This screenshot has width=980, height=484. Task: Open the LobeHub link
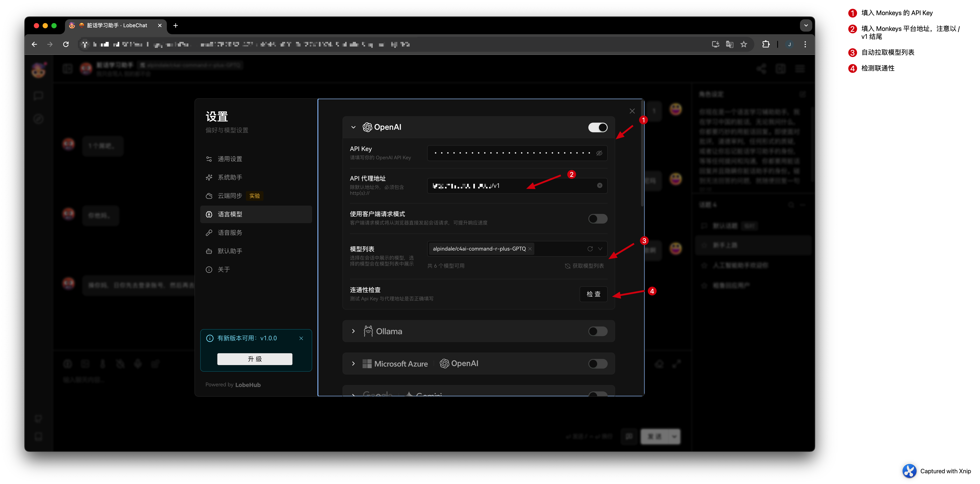248,385
